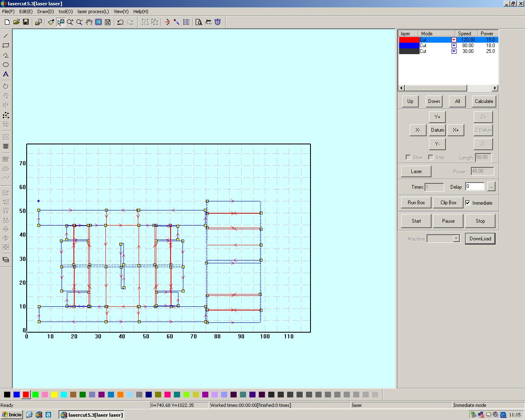Open Internet Explorer quick launch icon
The width and height of the screenshot is (525, 420).
pyautogui.click(x=29, y=415)
